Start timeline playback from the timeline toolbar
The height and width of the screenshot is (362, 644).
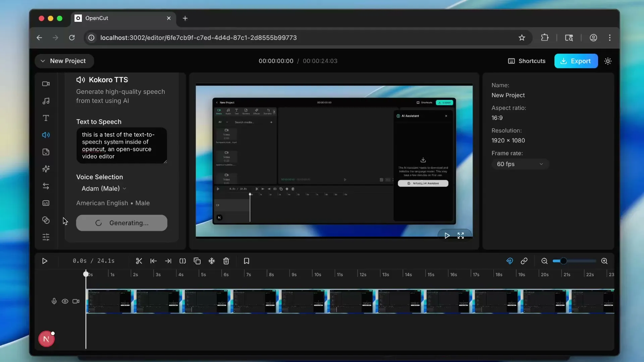pos(45,261)
